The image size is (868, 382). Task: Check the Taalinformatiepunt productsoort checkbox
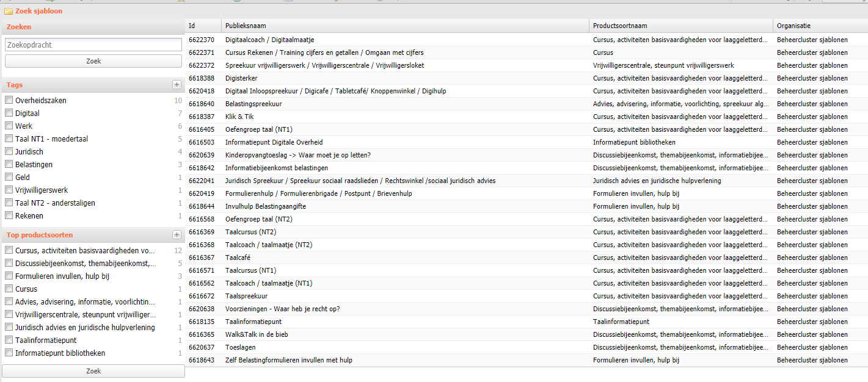tap(9, 340)
